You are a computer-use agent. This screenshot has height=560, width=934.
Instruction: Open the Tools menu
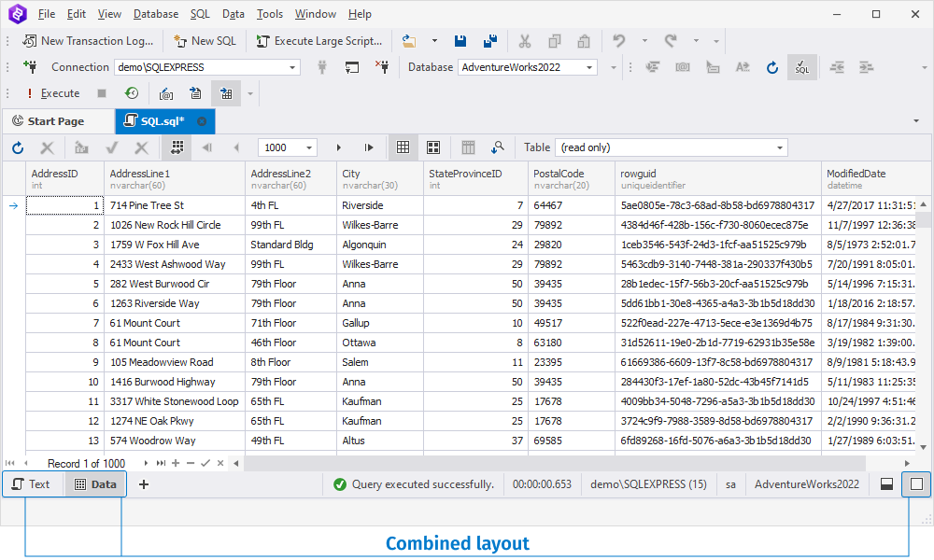tap(269, 14)
